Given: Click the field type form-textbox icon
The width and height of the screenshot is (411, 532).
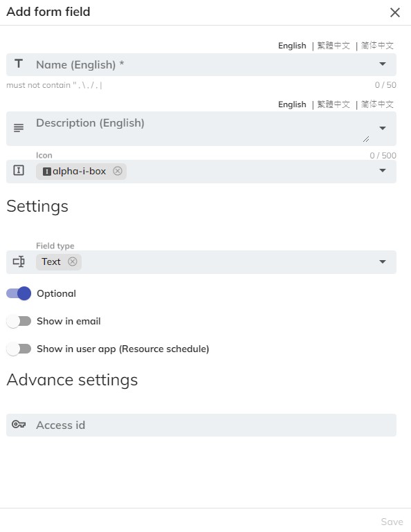Looking at the screenshot, I should (x=19, y=262).
